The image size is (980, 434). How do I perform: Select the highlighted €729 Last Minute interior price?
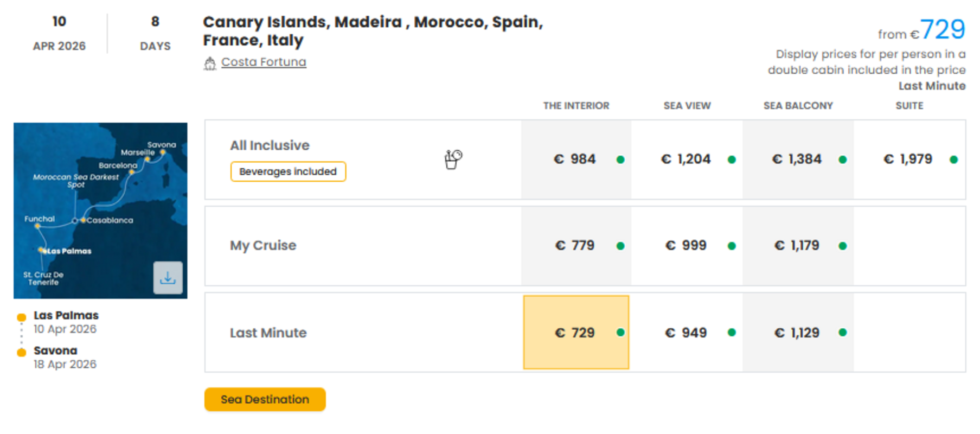pos(575,333)
